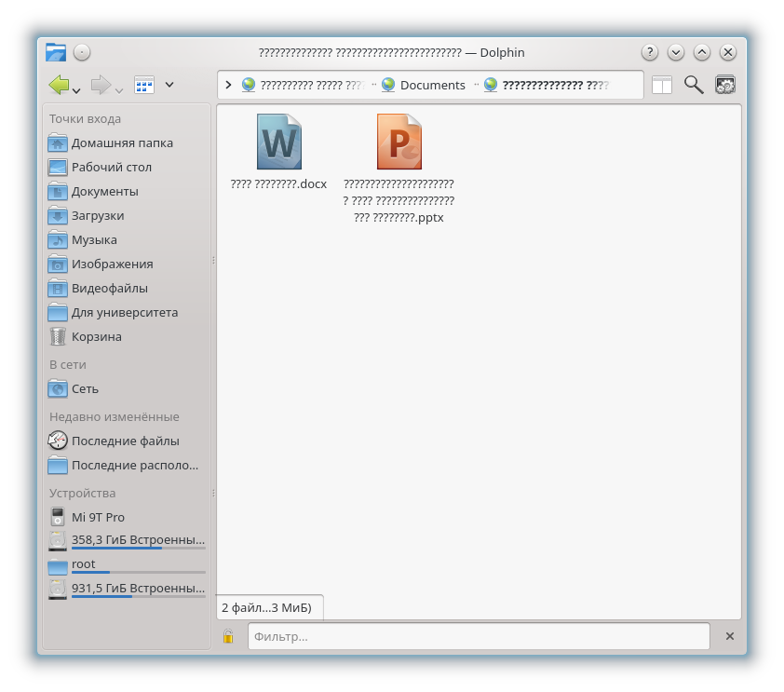
Task: Open the .docx Word document
Action: tap(278, 142)
